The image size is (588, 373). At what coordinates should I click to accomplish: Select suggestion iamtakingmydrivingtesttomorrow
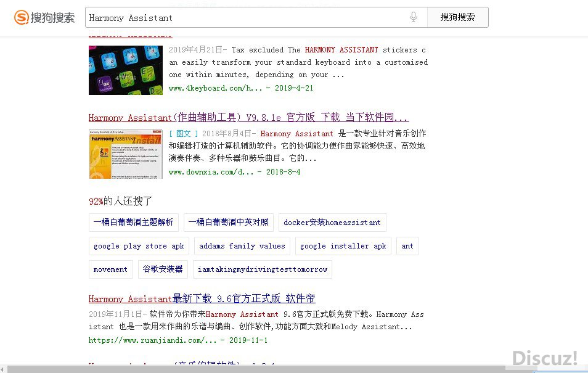point(263,269)
